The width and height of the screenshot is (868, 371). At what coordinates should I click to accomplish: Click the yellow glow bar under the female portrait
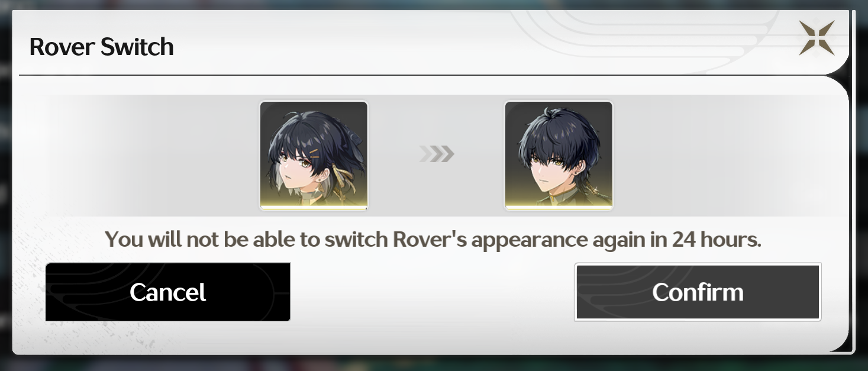(314, 207)
